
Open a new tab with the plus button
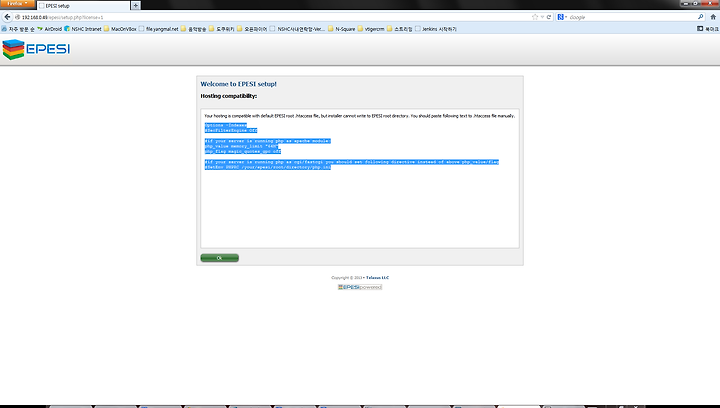click(135, 6)
